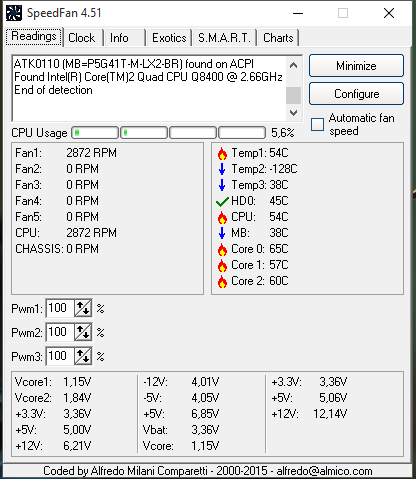Click the +12V 12,14V reading
The image size is (416, 479).
click(x=309, y=414)
